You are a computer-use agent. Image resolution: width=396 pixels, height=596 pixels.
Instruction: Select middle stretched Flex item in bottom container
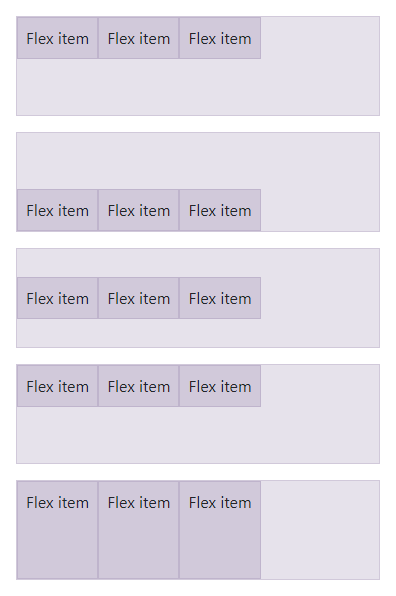click(139, 530)
